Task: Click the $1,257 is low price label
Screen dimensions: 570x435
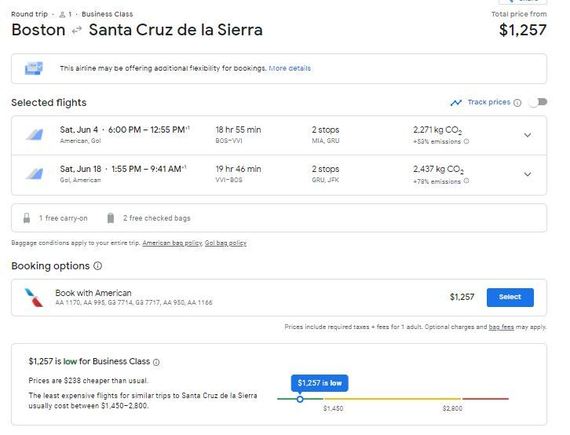Action: pos(320,383)
